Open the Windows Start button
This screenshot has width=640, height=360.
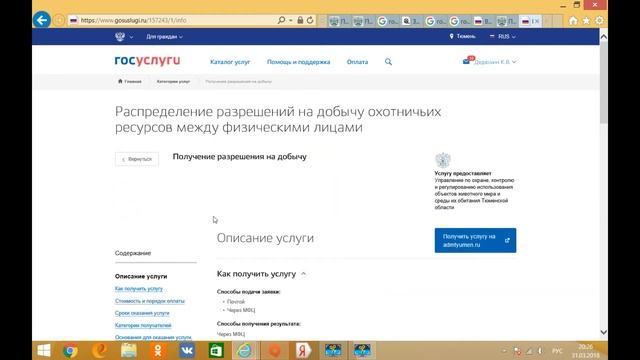(44, 351)
